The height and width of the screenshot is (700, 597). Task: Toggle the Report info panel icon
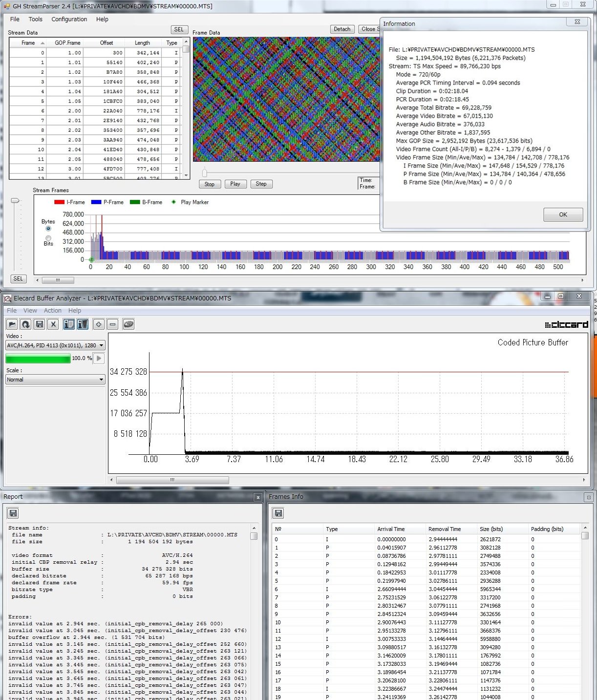coord(69,324)
